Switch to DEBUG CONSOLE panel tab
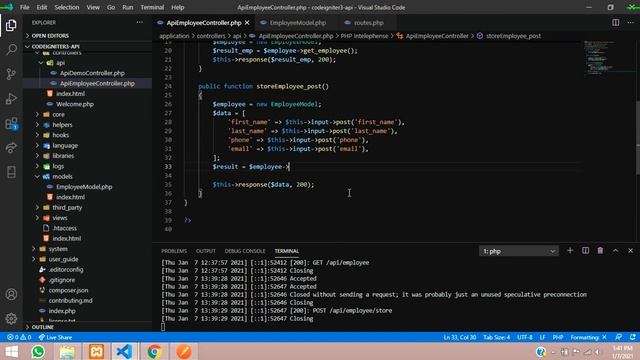Screen dimensions: 640x360 pyautogui.click(x=244, y=251)
